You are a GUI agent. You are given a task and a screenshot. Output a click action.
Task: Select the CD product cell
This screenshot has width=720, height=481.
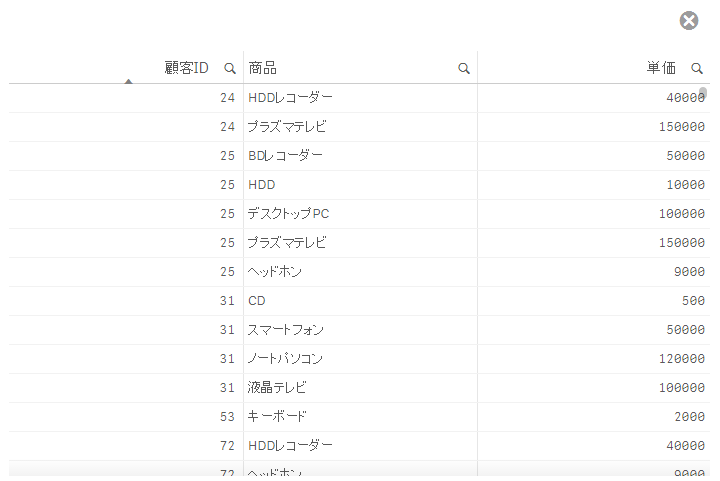pos(360,301)
